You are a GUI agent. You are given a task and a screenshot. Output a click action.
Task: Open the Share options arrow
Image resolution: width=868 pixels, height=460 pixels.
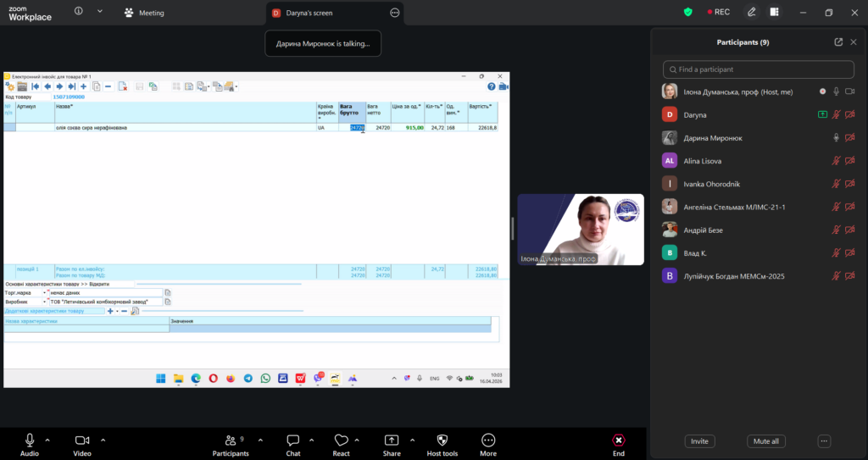413,440
